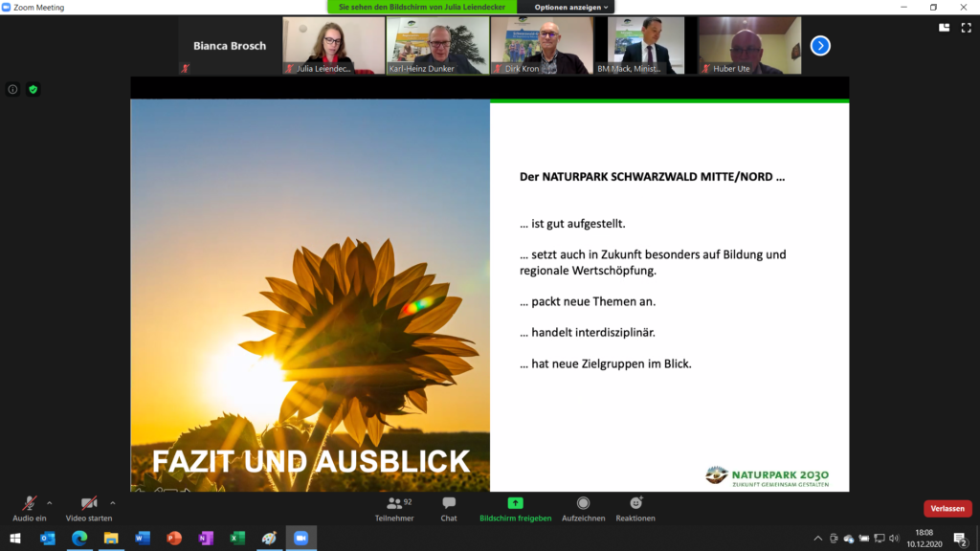
Task: Start sharing with Bildschirm freigeben
Action: click(x=514, y=509)
